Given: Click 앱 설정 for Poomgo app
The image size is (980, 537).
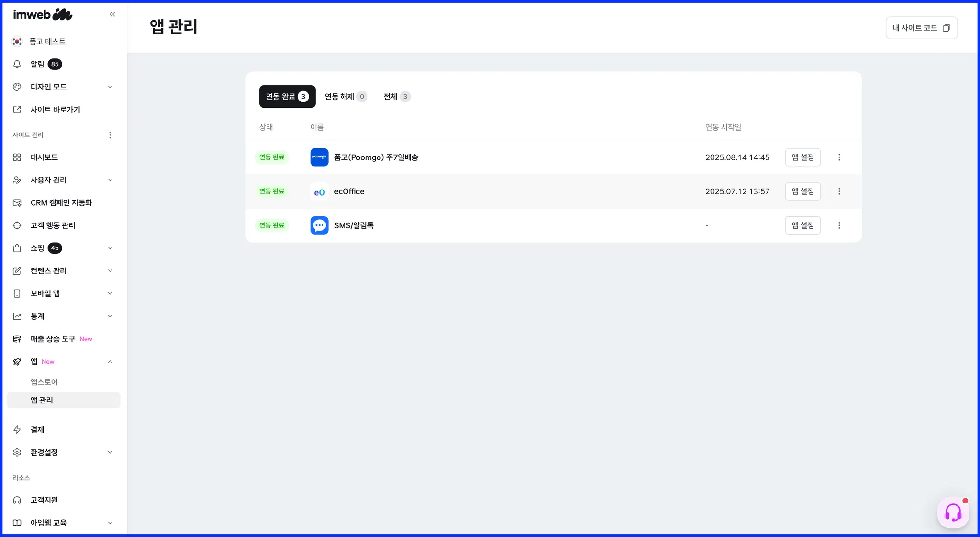Looking at the screenshot, I should coord(802,157).
